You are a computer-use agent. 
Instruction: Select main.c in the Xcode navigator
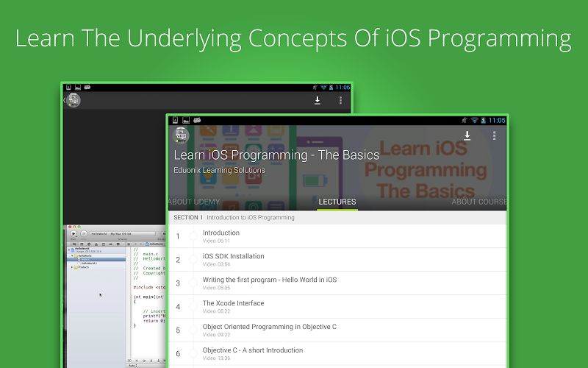(x=96, y=260)
